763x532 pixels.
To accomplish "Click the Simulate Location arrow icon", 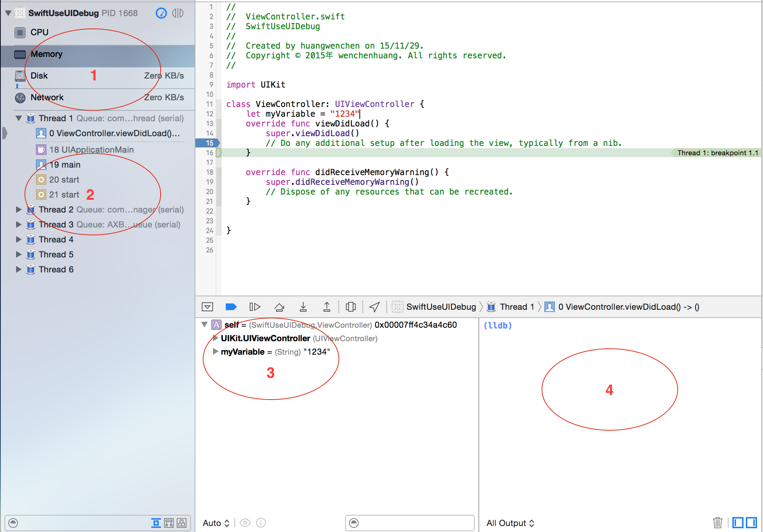I will 374,307.
